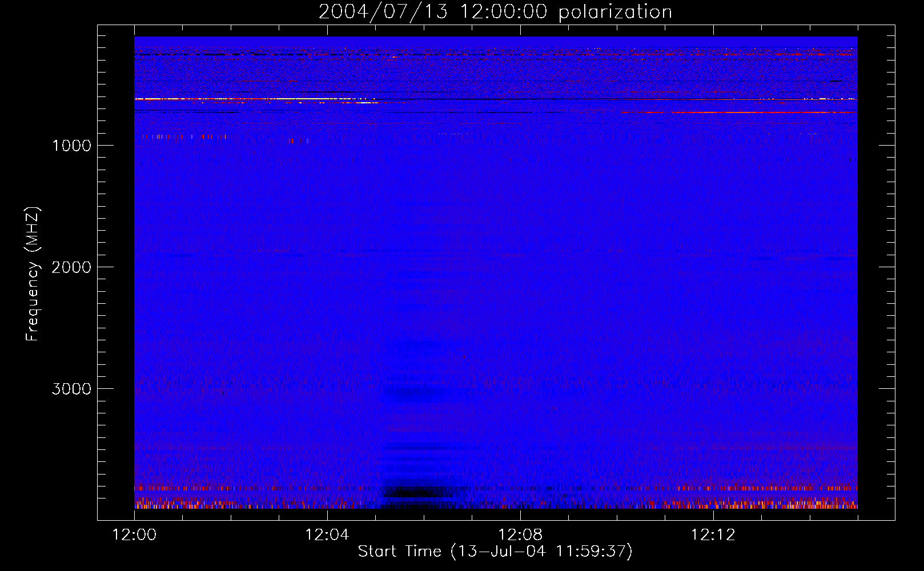Click the '12:00' time axis label
The height and width of the screenshot is (571, 924).
pos(134,535)
